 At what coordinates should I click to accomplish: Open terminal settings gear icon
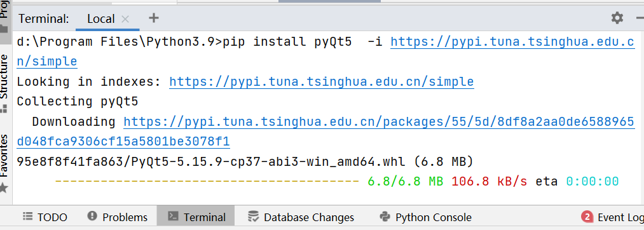tap(617, 18)
